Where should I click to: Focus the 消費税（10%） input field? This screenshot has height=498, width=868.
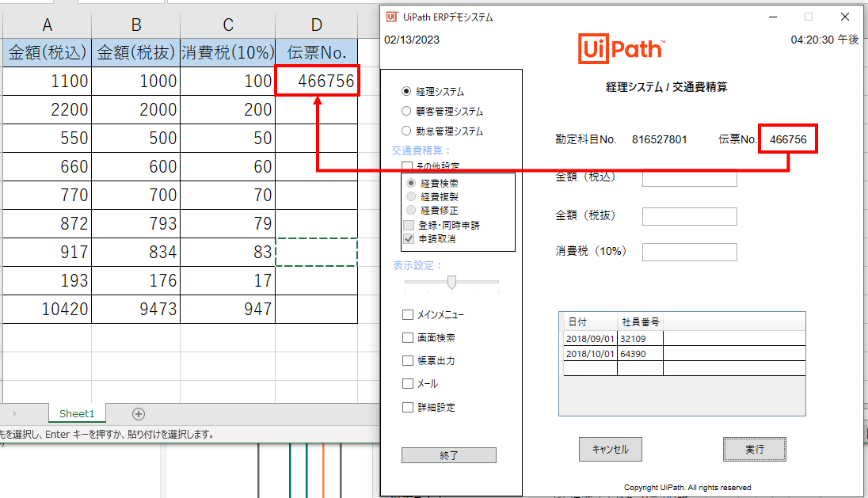coord(690,252)
